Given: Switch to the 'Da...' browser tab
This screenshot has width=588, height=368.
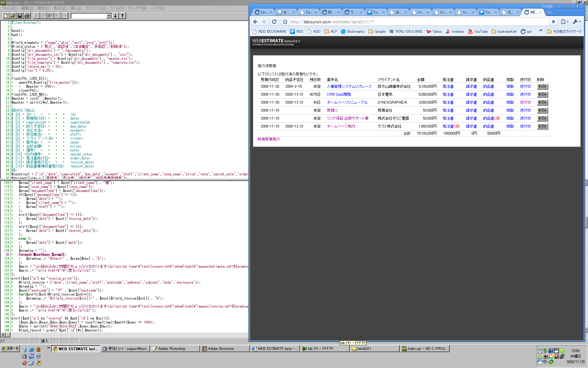Looking at the screenshot, I should click(308, 12).
